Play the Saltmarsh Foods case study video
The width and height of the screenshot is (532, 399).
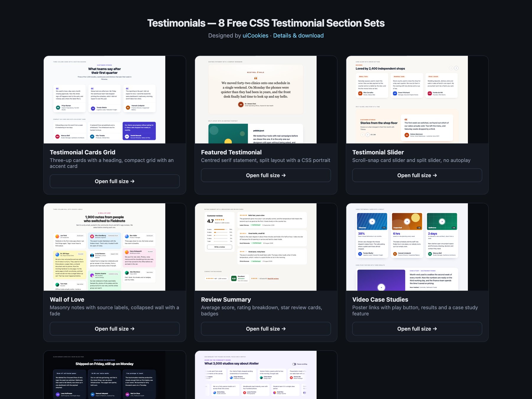[381, 287]
